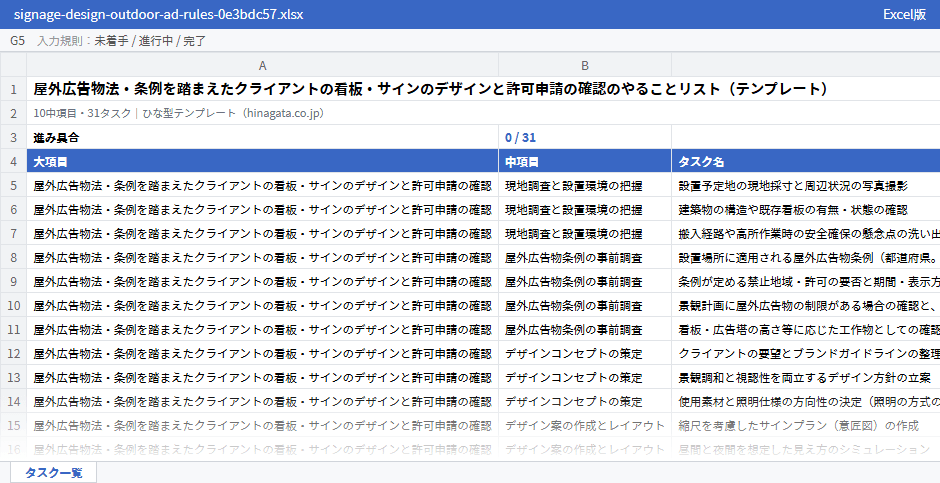Click task starting 搬入経路や高所作業時の安全確保
Viewport: 940px width, 483px height.
tap(806, 233)
